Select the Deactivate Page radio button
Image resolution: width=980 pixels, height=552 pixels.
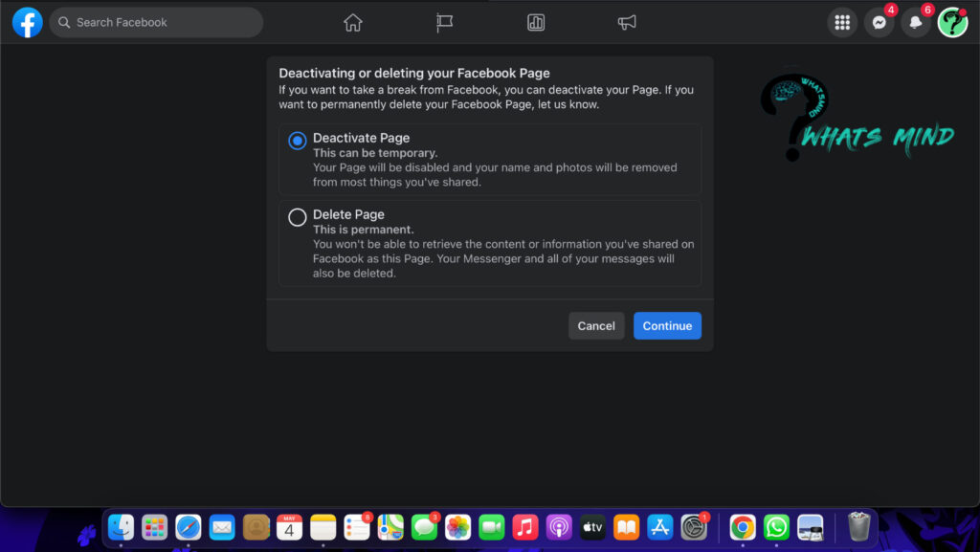click(298, 140)
